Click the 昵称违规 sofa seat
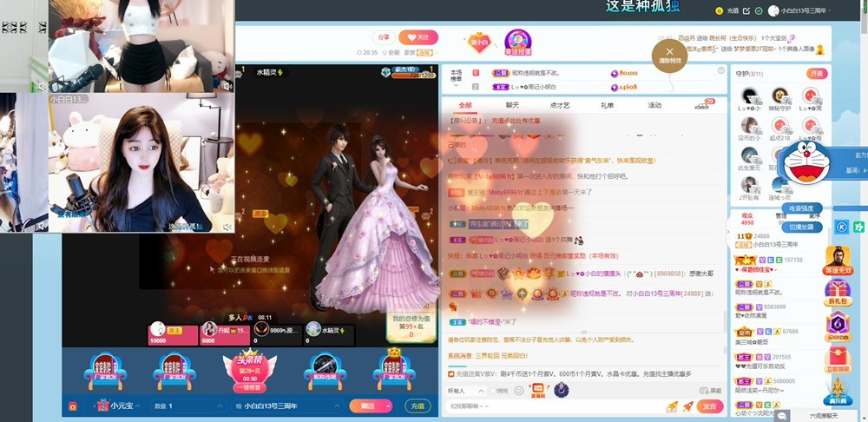Viewport: 868px width, 422px height. tap(325, 371)
